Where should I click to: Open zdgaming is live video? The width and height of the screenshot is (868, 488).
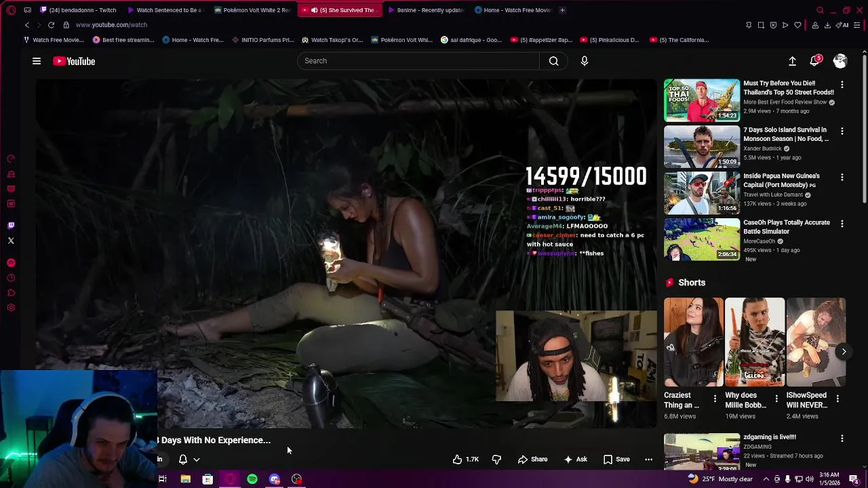[702, 452]
